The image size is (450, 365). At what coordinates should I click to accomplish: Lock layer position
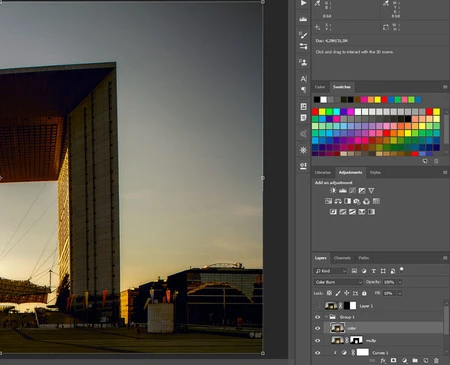(347, 293)
